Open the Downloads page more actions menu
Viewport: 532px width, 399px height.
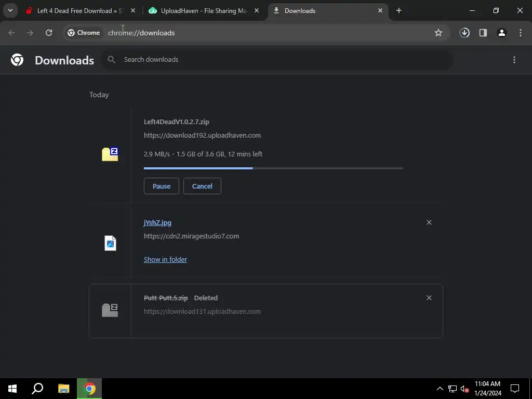coord(514,60)
